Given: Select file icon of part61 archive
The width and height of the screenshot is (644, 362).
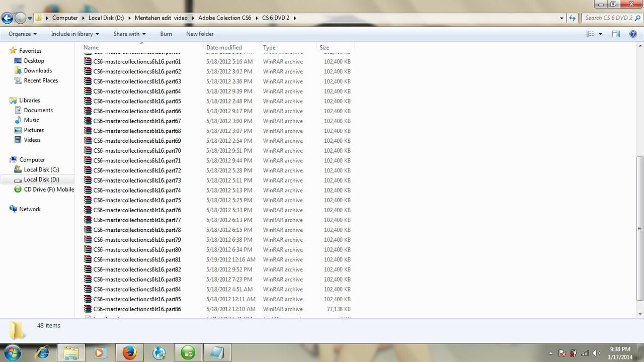Looking at the screenshot, I should (88, 61).
